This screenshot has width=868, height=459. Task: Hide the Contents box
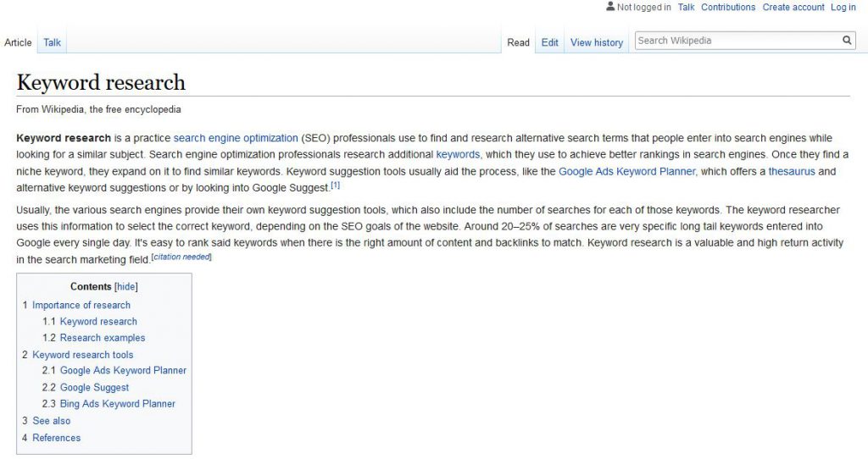(125, 286)
